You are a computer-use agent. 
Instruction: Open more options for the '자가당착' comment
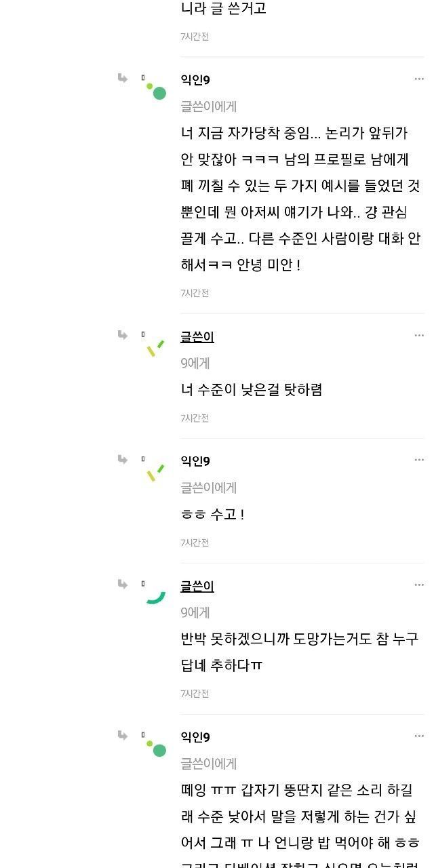[419, 79]
